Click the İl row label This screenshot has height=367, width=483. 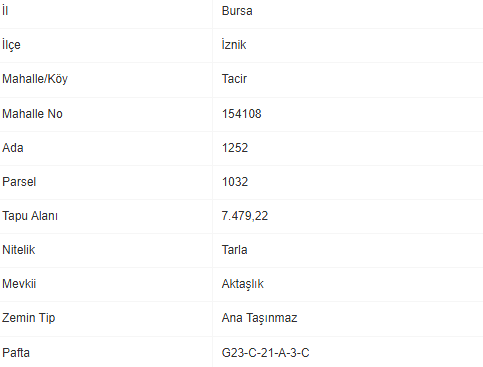pos(5,11)
